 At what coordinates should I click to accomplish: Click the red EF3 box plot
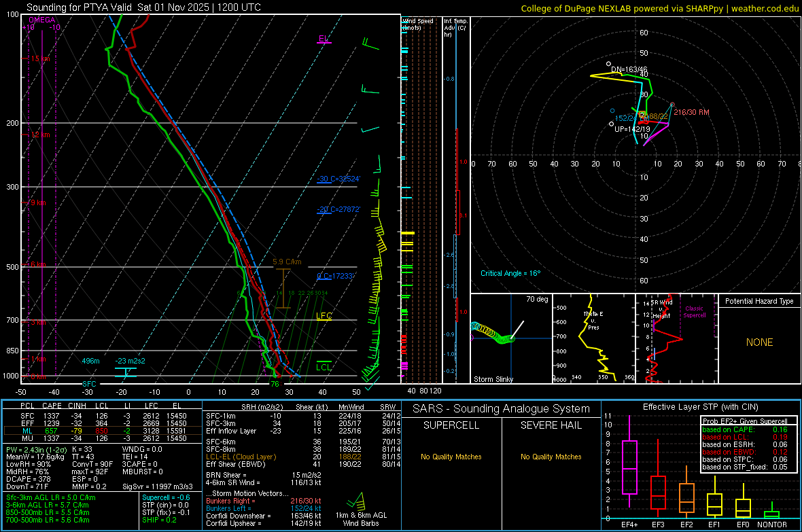(x=658, y=492)
